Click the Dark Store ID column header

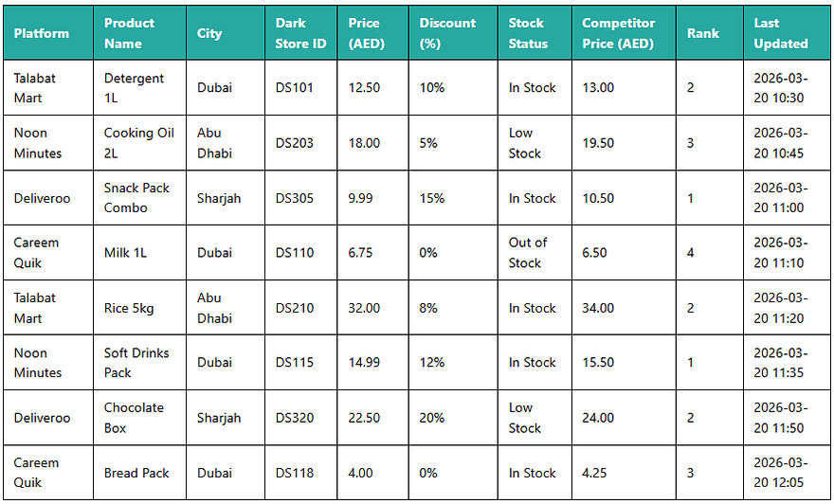301,33
